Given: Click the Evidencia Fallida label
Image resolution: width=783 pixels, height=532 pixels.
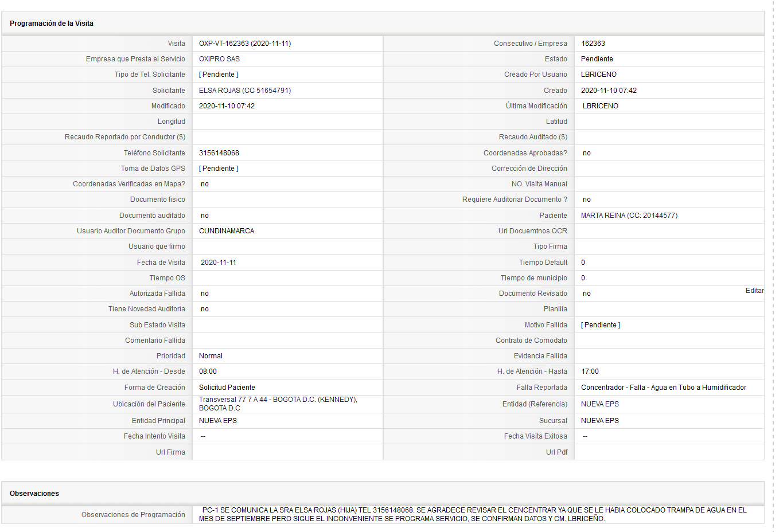Looking at the screenshot, I should pos(540,356).
